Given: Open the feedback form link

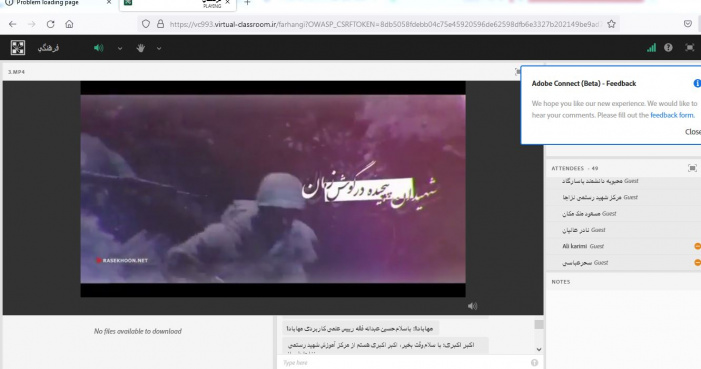Looking at the screenshot, I should point(671,115).
